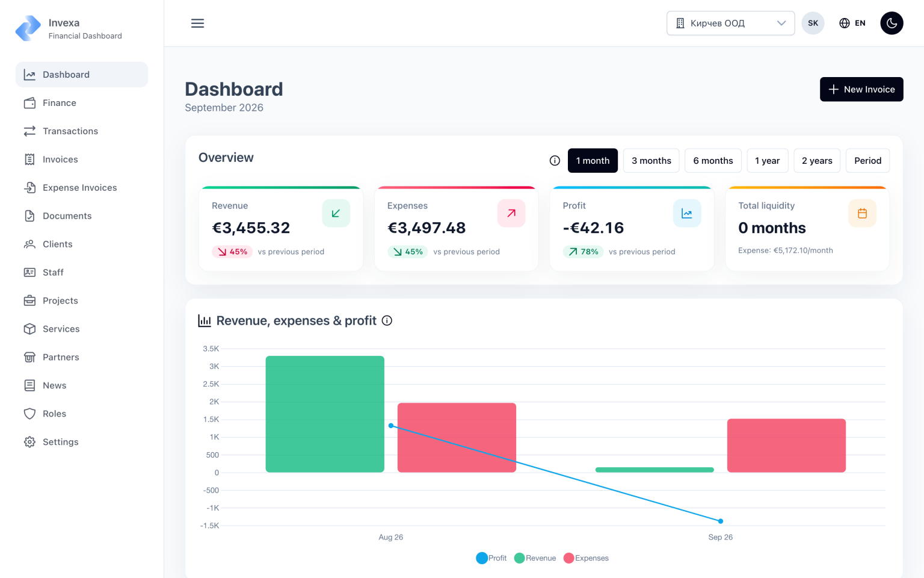
Task: Click the Invexa logo icon
Action: (x=28, y=28)
